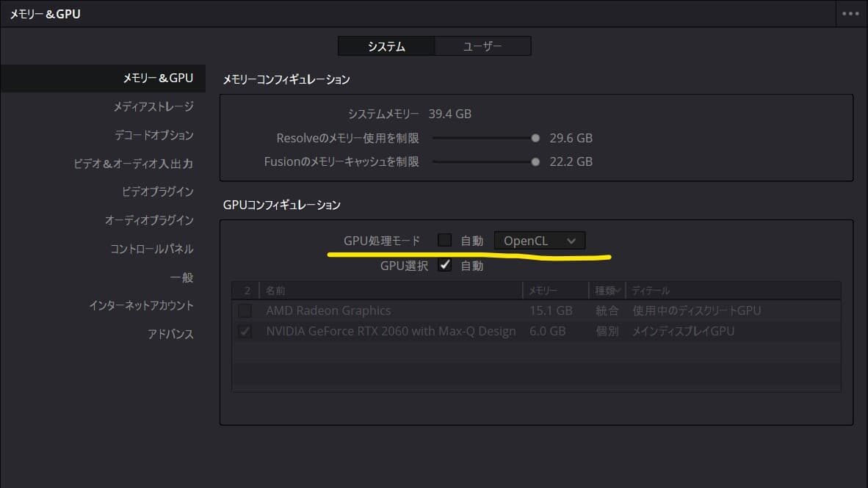Click the Fusion memory cache slider handle
Screen dimensions: 868x488
tap(535, 161)
